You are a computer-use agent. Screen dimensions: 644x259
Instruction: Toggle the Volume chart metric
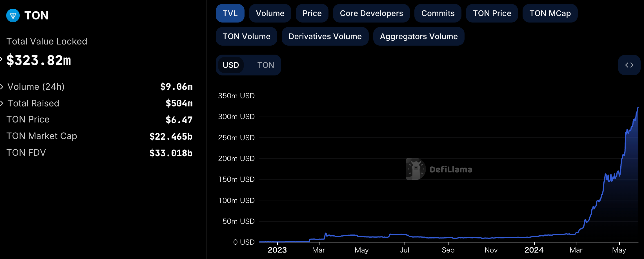[x=270, y=13]
